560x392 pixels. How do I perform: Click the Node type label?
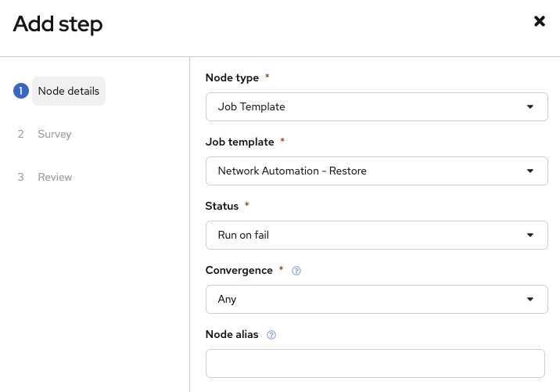coord(232,77)
